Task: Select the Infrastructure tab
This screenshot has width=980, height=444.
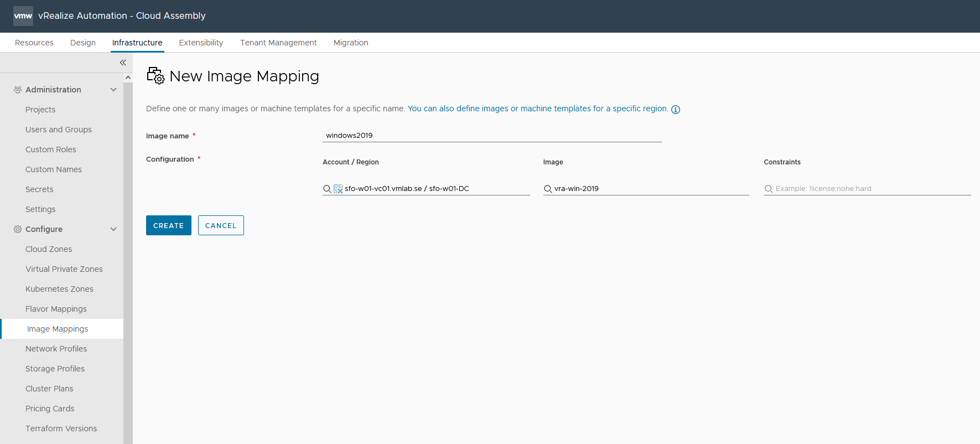Action: [137, 43]
